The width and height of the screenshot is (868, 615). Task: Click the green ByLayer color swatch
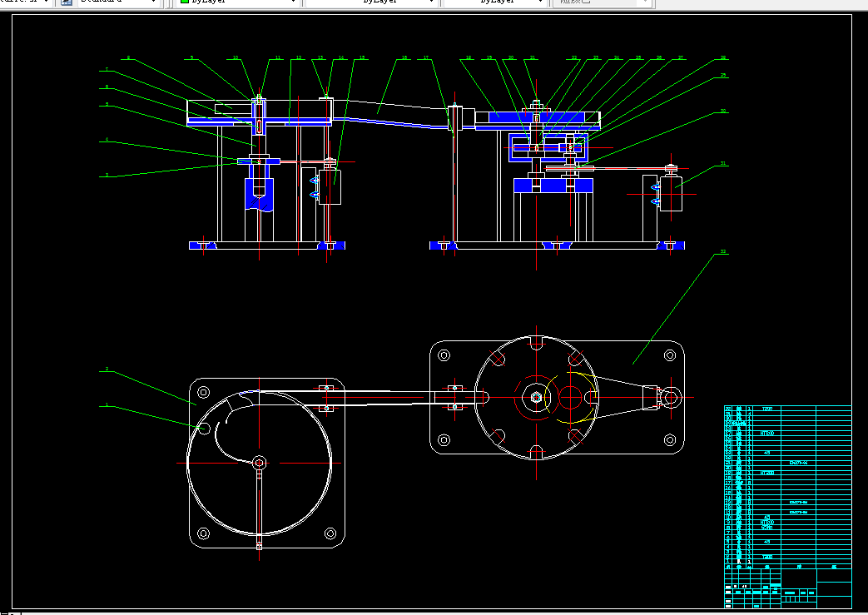point(185,2)
